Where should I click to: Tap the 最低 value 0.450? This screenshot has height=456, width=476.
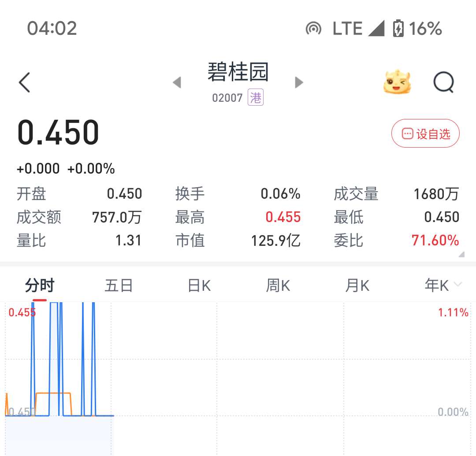point(442,217)
